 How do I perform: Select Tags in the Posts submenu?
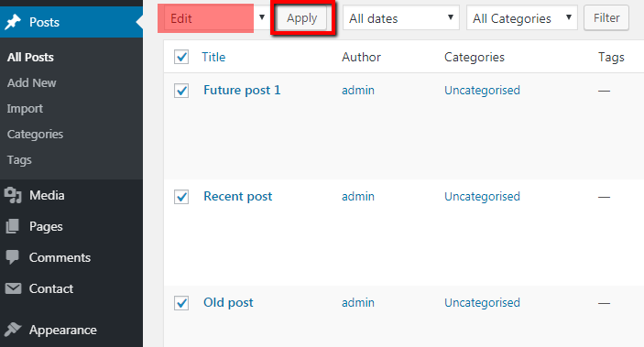pos(19,160)
